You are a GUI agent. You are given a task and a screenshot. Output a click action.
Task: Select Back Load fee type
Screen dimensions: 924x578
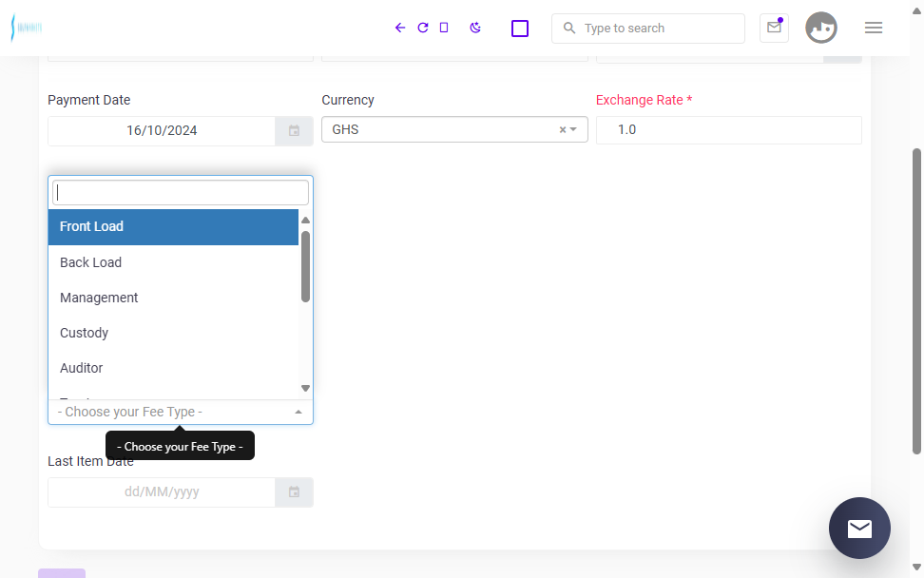pos(173,262)
